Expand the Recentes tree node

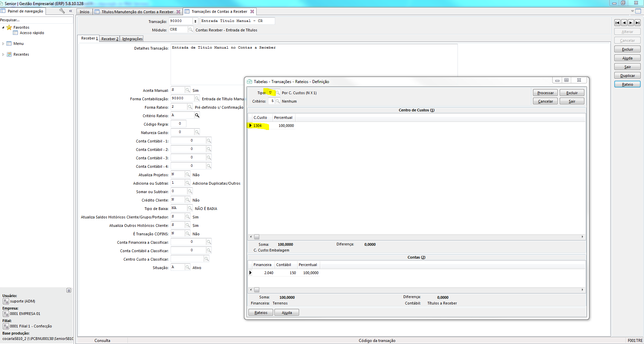3,54
